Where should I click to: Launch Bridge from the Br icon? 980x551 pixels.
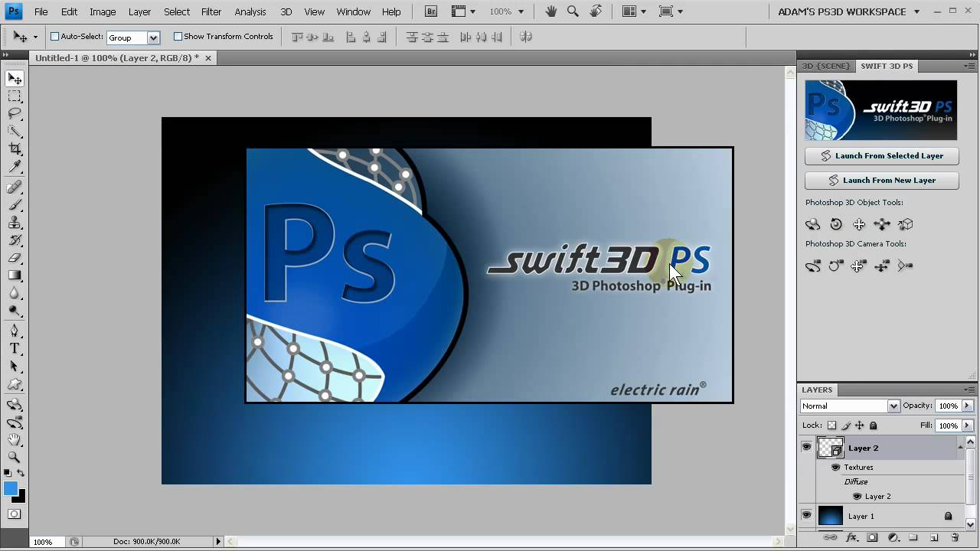click(431, 11)
